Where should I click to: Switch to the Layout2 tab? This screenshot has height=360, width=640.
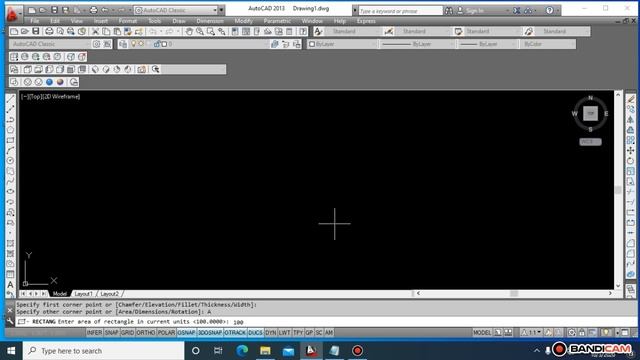pos(109,294)
